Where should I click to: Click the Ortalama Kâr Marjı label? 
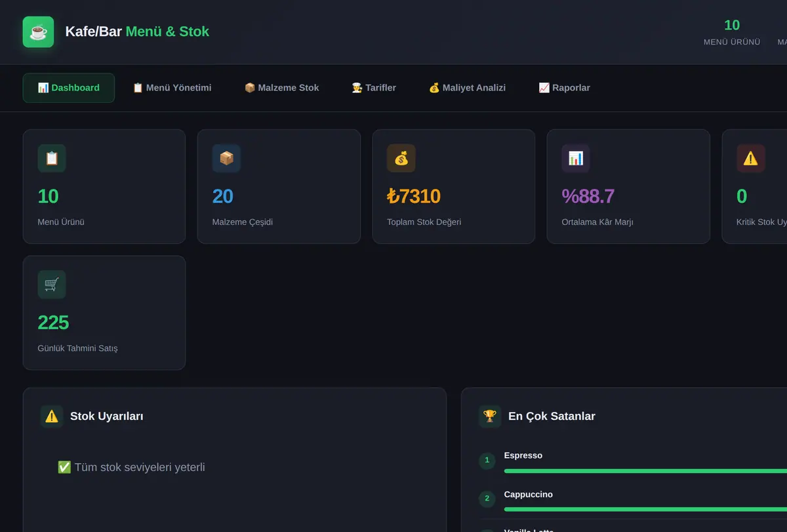[x=597, y=222]
